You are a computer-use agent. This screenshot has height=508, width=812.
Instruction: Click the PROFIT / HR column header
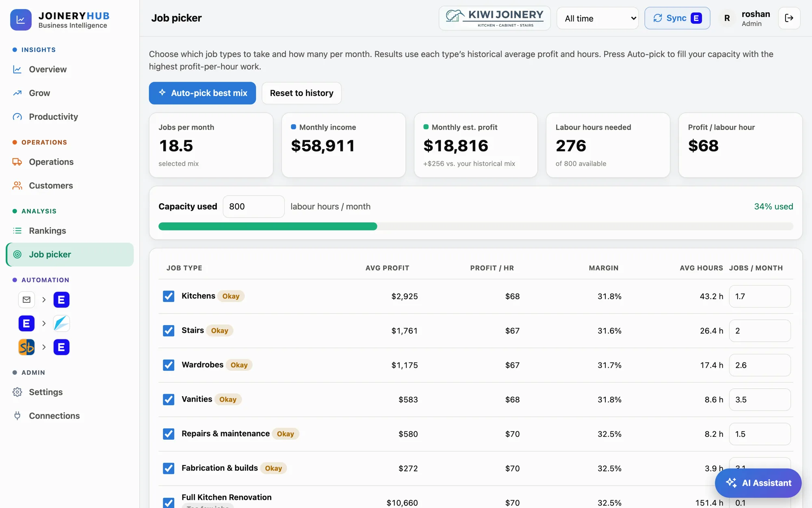point(492,268)
